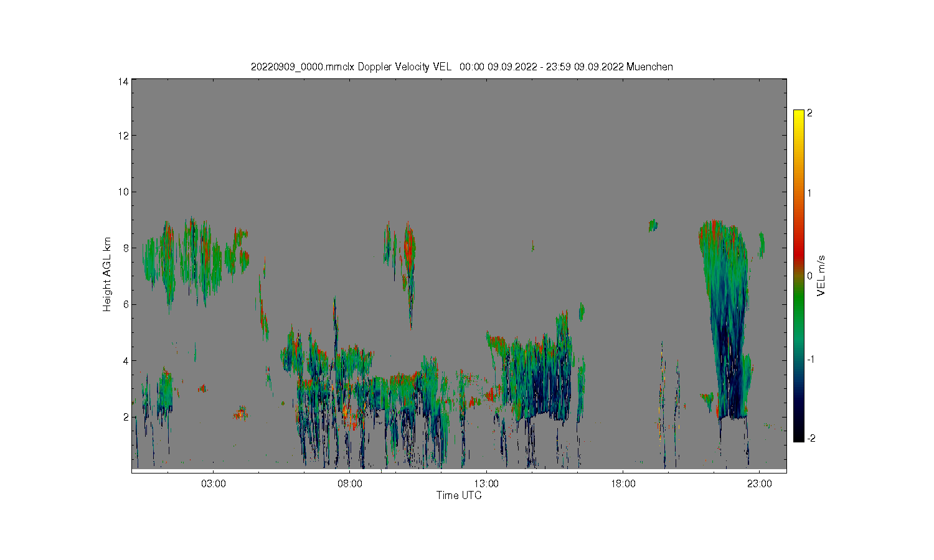Viewport: 934px width, 560px height.
Task: Click the 23:00 time tick label
Action: [x=760, y=484]
